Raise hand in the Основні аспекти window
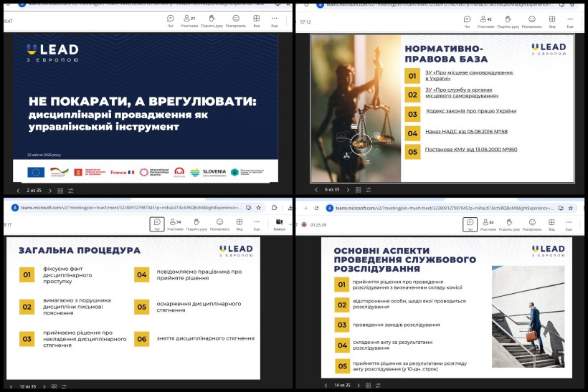This screenshot has height=392, width=588. [509, 224]
